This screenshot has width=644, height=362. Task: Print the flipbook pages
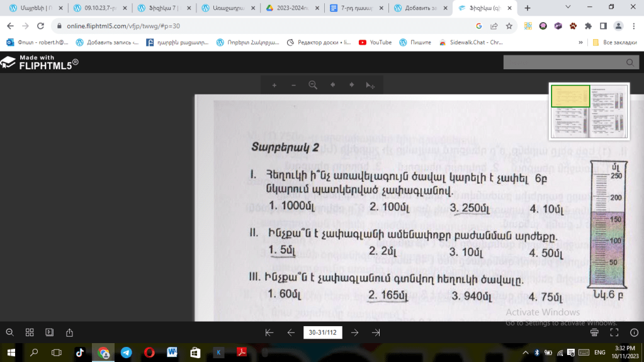click(595, 332)
